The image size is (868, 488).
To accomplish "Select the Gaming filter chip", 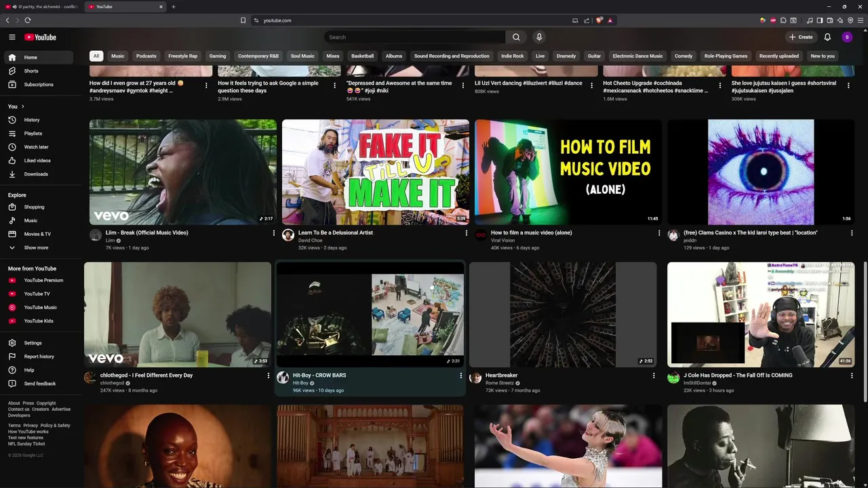I will tap(218, 56).
